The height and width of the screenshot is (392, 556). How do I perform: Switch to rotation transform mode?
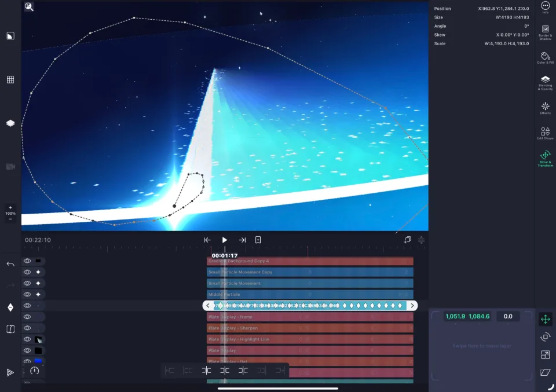coord(546,337)
